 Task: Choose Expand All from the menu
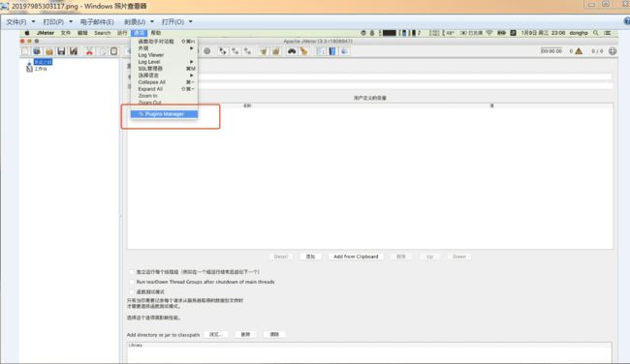[164, 89]
